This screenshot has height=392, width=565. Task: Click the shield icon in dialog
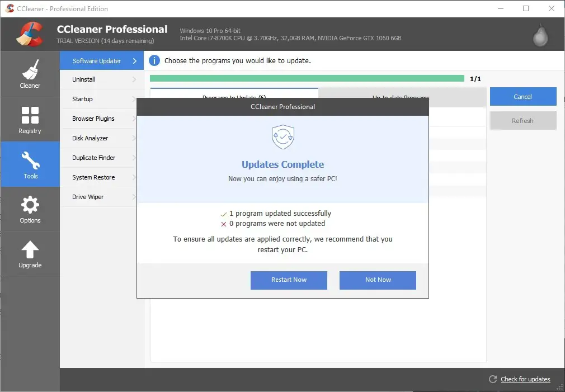point(283,137)
